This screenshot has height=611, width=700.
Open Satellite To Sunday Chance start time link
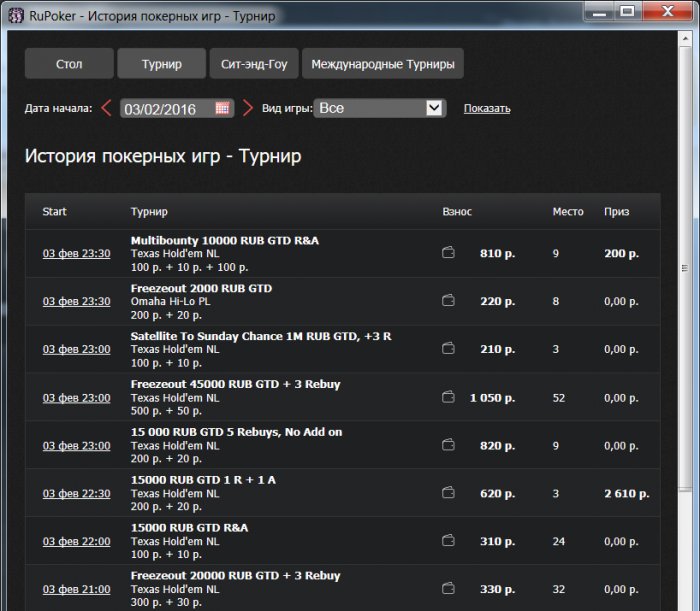tap(76, 349)
